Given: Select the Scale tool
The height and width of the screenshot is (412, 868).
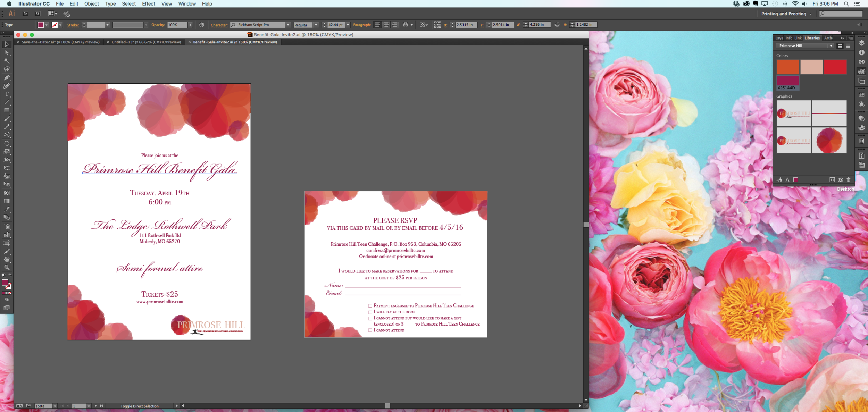Looking at the screenshot, I should [7, 152].
